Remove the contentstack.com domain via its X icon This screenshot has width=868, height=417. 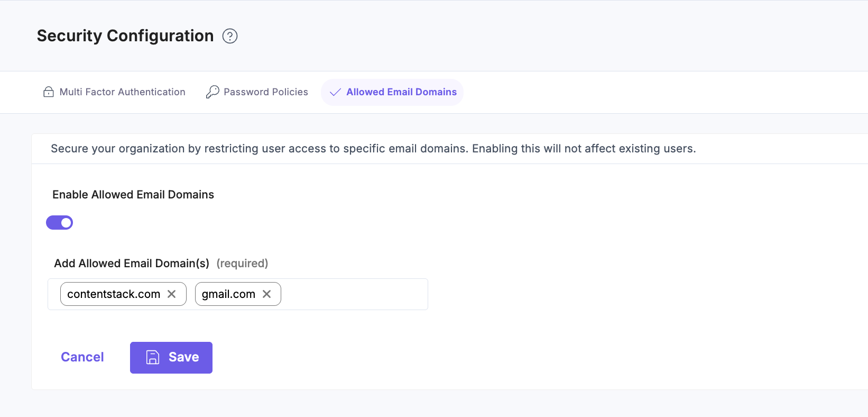171,294
